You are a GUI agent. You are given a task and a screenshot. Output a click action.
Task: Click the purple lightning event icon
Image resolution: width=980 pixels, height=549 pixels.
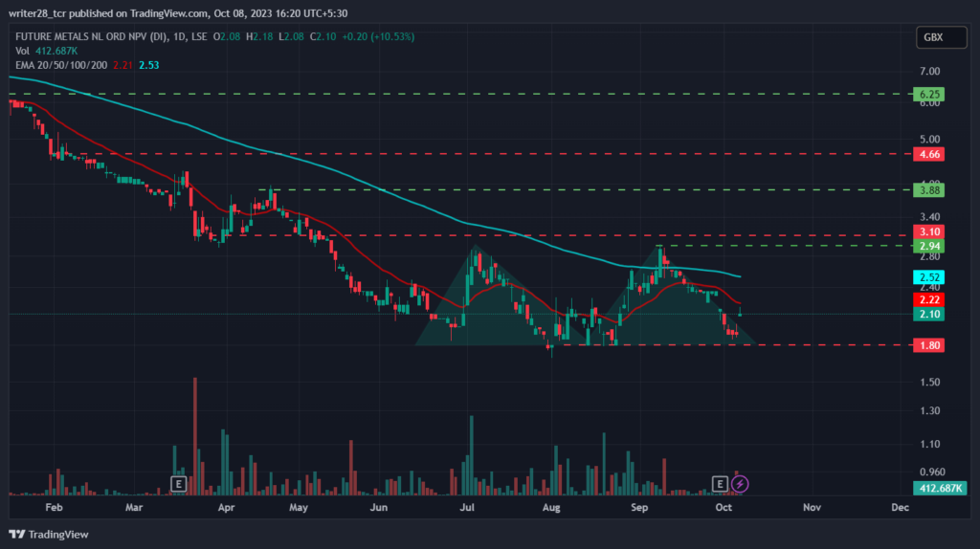click(x=740, y=484)
